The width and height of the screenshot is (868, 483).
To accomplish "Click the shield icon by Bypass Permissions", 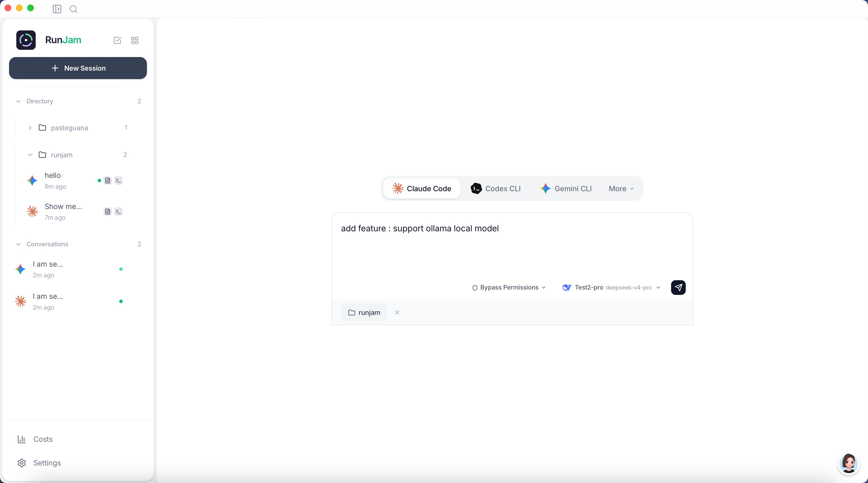I will [475, 288].
